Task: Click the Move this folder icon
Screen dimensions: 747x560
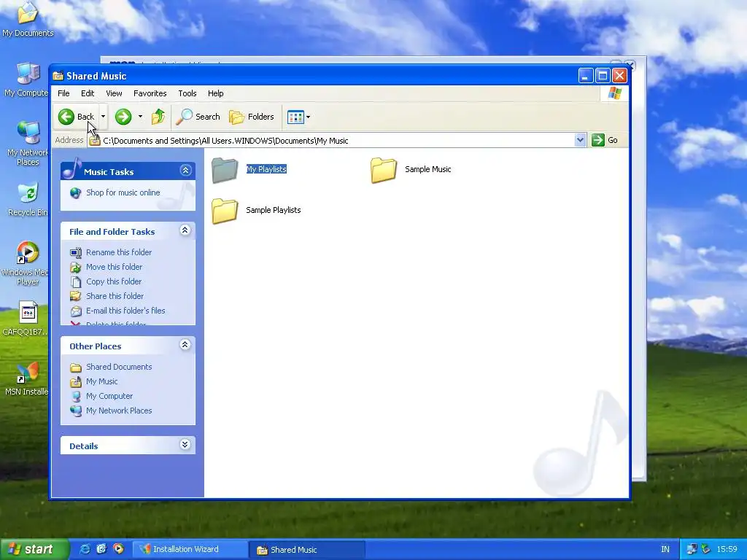Action: 76,267
